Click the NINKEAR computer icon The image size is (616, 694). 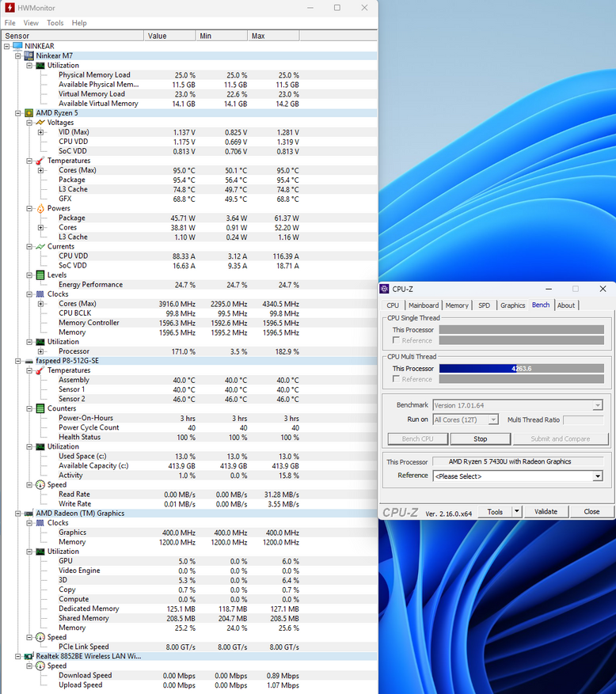coord(17,46)
